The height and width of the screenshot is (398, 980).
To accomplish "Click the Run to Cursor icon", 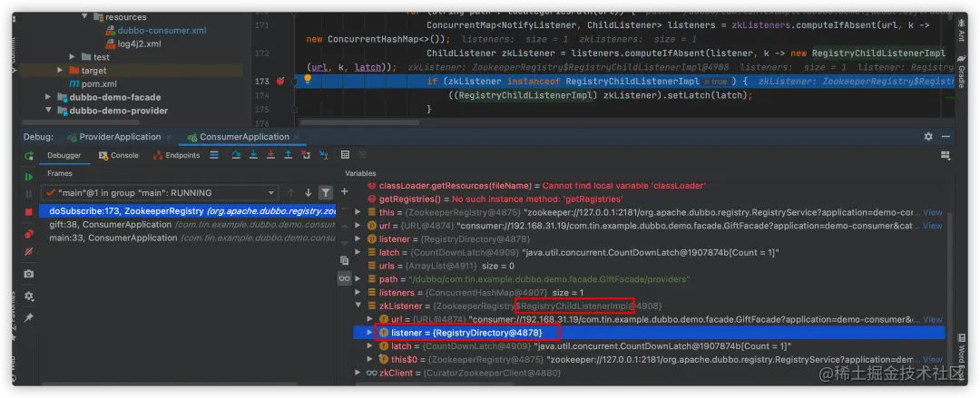I will pyautogui.click(x=323, y=155).
